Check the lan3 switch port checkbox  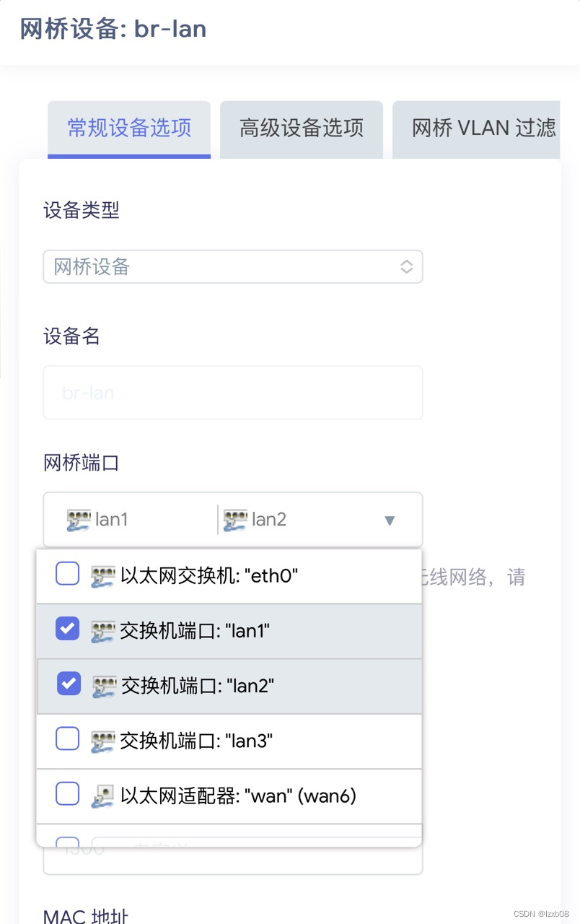[x=68, y=738]
